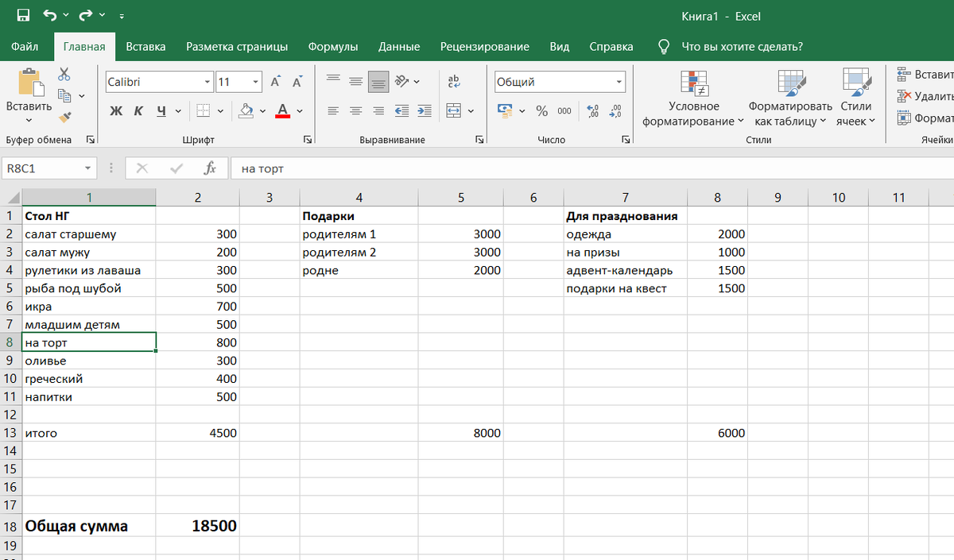Click the Save icon in the title bar
This screenshot has width=954, height=560.
[x=23, y=15]
